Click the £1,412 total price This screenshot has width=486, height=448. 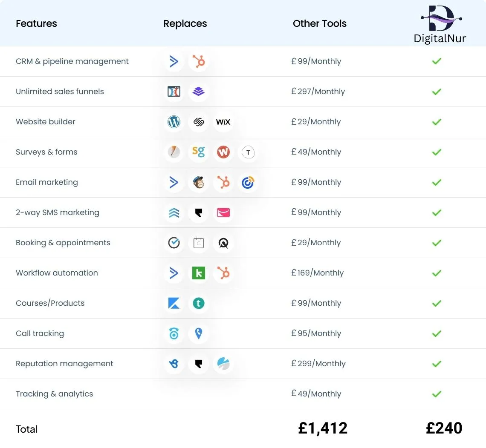(323, 428)
